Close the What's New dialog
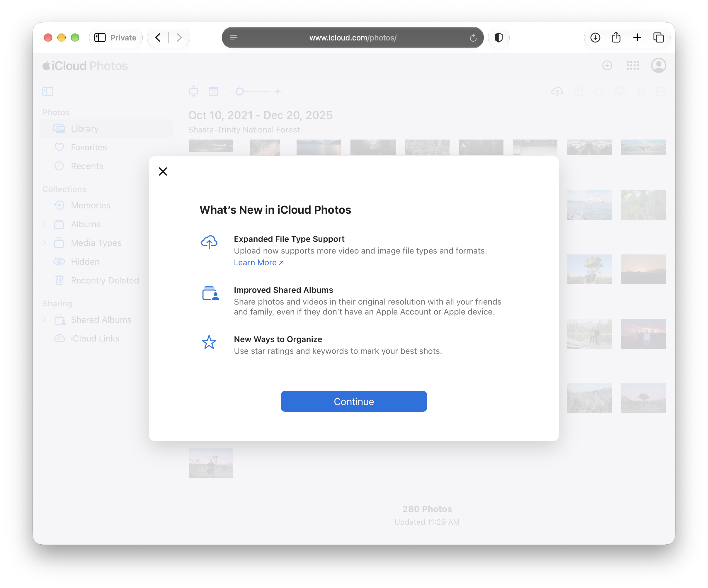Screen dimensions: 708x588 click(x=163, y=171)
